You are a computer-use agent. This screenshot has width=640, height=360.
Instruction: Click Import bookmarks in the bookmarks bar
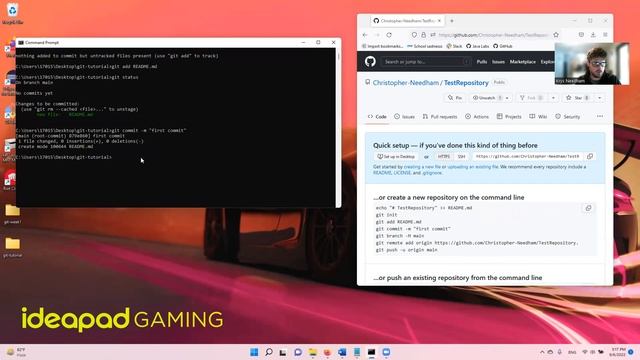click(383, 47)
